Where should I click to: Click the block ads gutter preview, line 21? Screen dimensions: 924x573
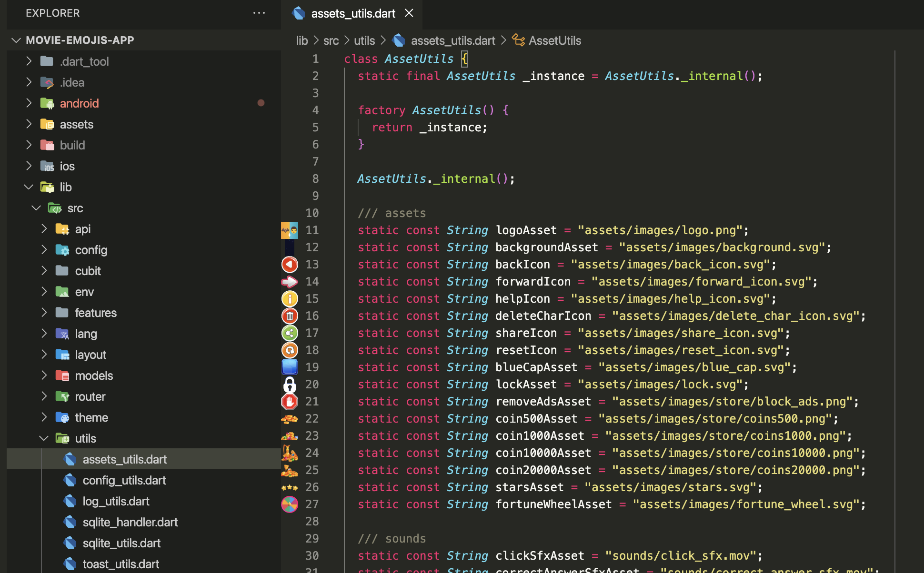(290, 402)
